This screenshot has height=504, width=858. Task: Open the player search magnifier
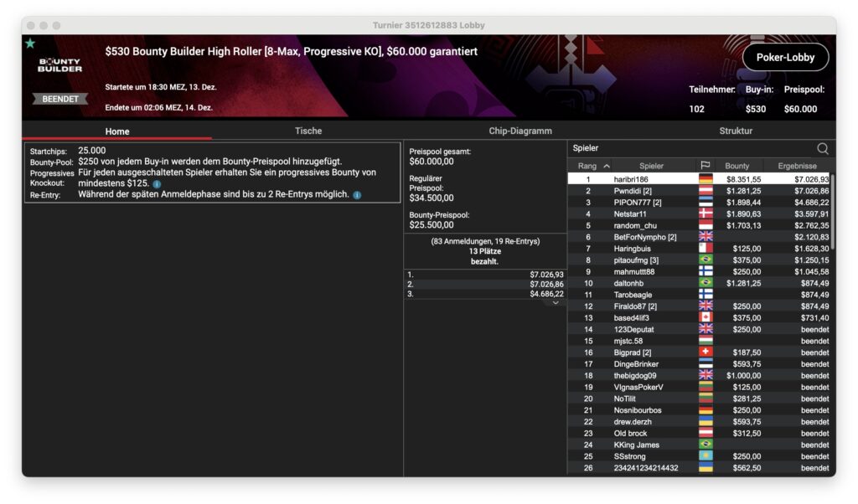[x=822, y=148]
